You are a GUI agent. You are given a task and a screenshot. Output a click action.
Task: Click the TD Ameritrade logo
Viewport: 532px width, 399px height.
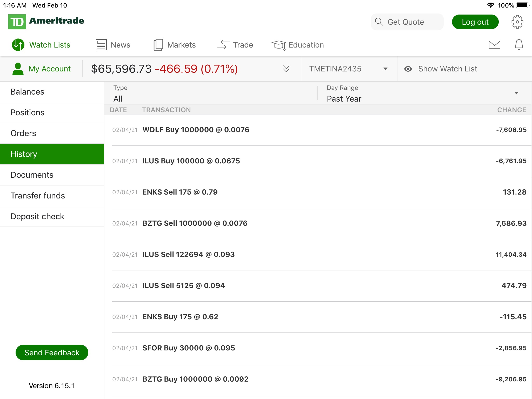pos(46,22)
